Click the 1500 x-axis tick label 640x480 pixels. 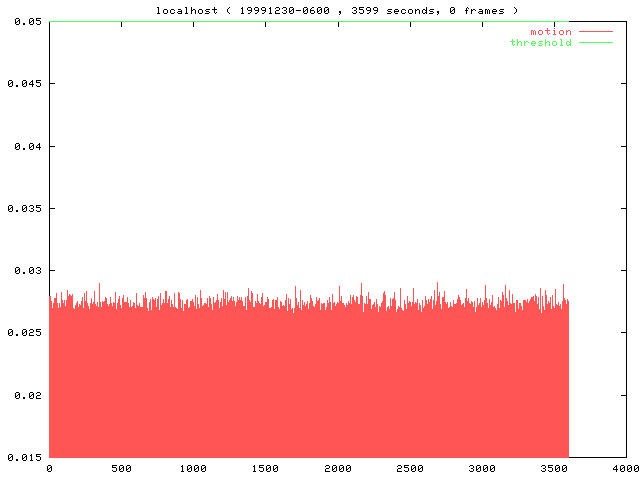point(265,468)
